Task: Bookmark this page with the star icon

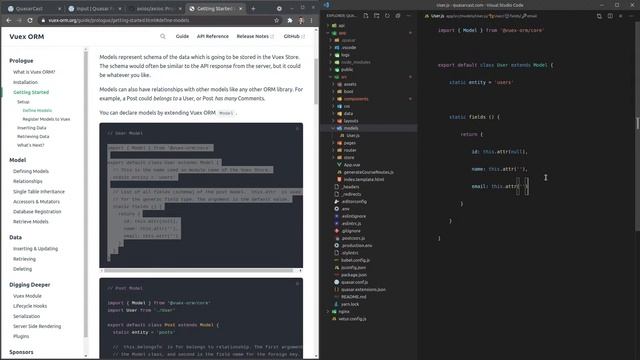Action: tap(276, 20)
